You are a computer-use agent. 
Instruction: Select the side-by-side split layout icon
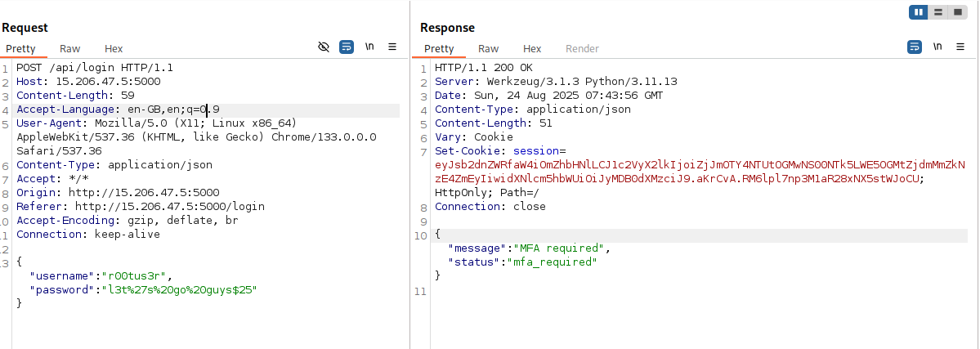point(920,12)
